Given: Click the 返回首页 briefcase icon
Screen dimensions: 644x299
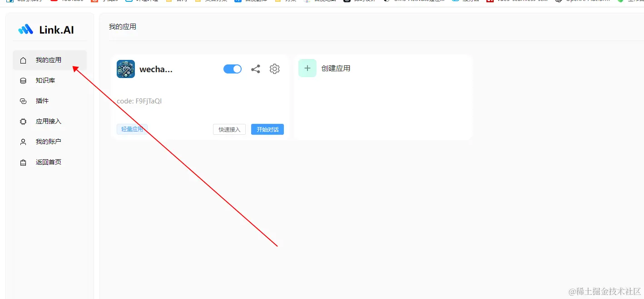Looking at the screenshot, I should [x=23, y=162].
